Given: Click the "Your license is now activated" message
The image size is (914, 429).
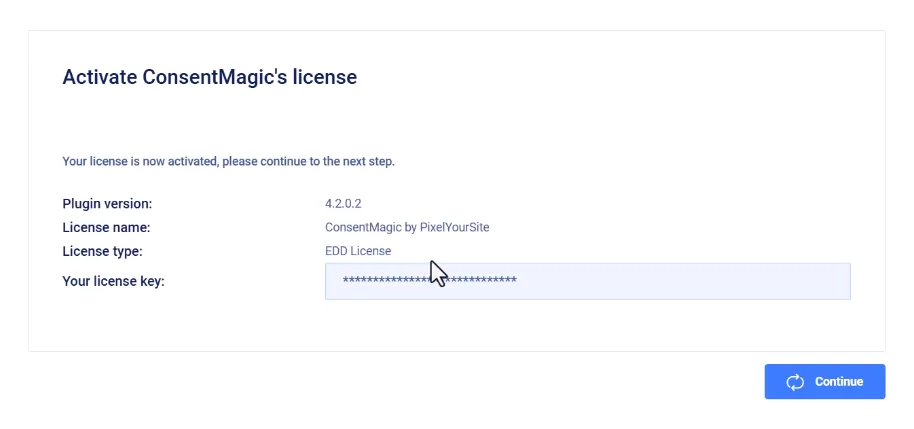Looking at the screenshot, I should [x=228, y=161].
